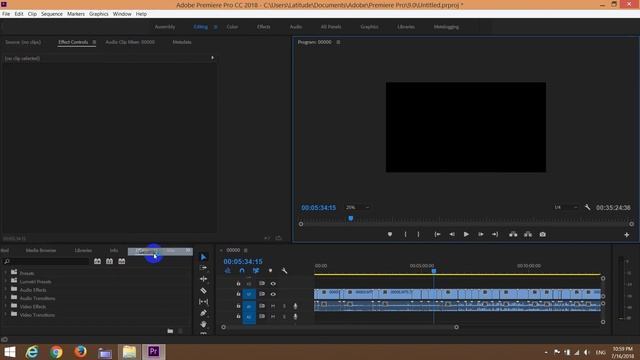The image size is (640, 360).
Task: Open the Program monitor zoom level dropdown
Action: pos(358,207)
